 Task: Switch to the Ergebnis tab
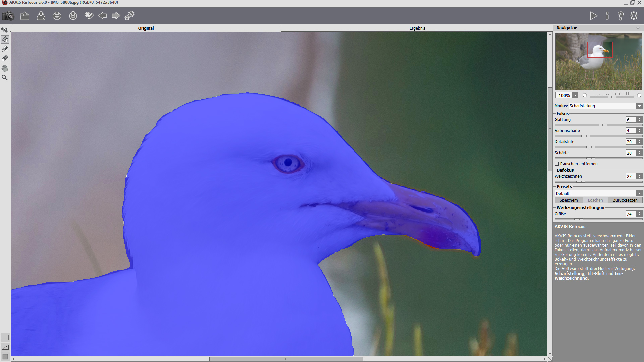(x=417, y=28)
